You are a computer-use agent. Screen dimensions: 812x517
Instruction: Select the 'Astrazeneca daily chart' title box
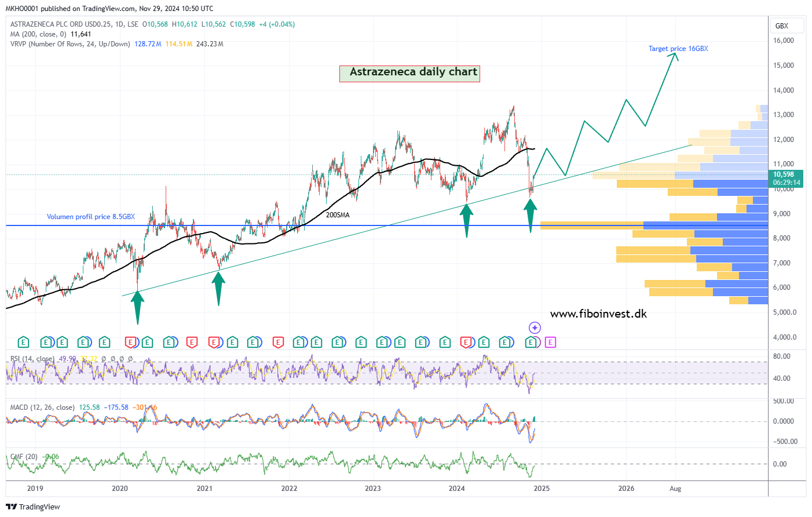pyautogui.click(x=409, y=73)
